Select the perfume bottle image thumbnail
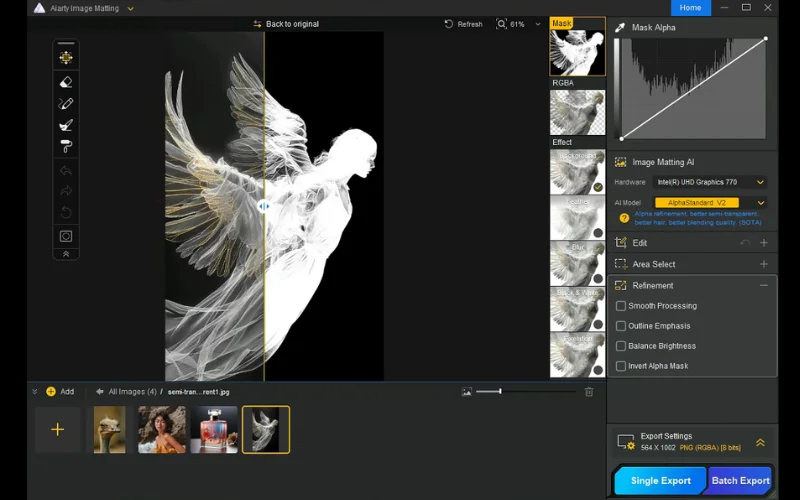Viewport: 800px width, 500px height. pyautogui.click(x=214, y=429)
